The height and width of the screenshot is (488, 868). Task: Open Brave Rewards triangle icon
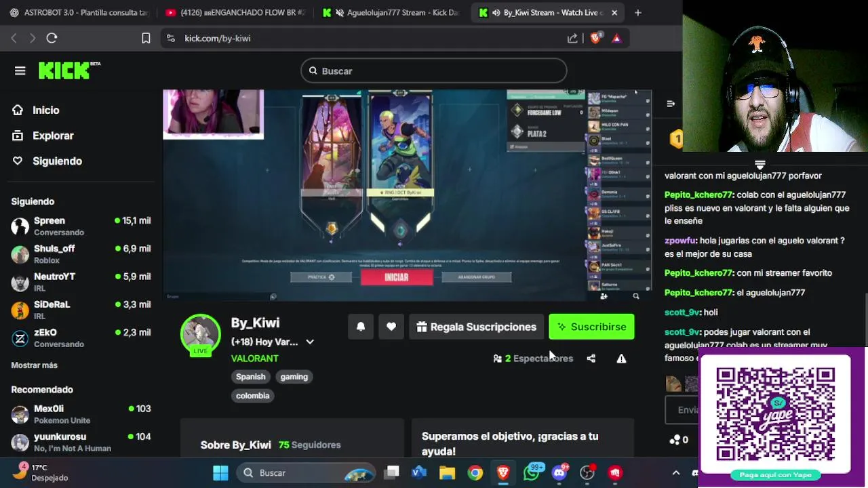coord(616,38)
